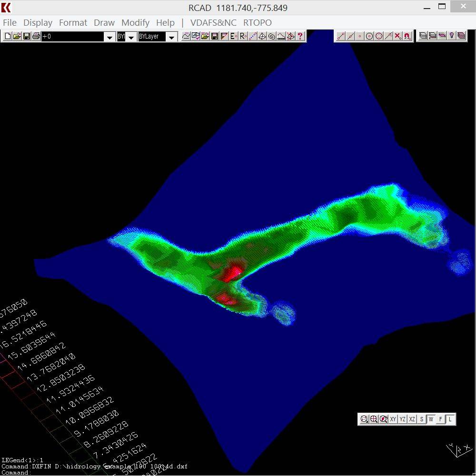Toggle the L display mode button
The height and width of the screenshot is (476, 476).
(450, 419)
